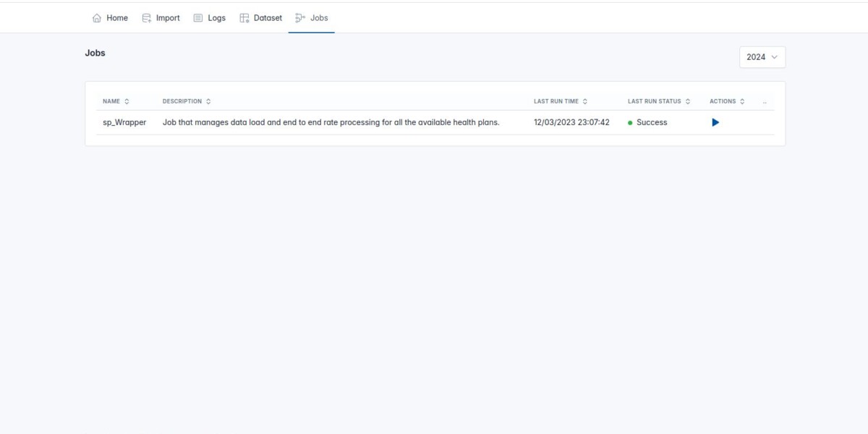The width and height of the screenshot is (868, 434).
Task: Select the sp_Wrapper job name
Action: coord(124,122)
